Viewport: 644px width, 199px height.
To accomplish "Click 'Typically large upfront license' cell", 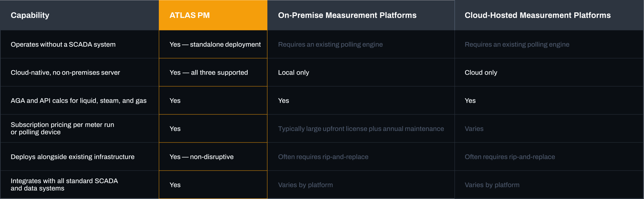I will 361,129.
